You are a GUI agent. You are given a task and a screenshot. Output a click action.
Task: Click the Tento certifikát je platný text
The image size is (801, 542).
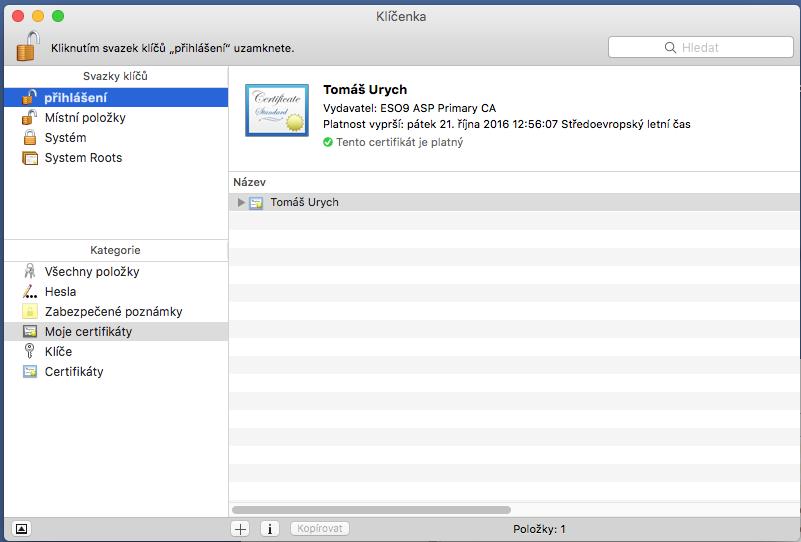tap(399, 142)
